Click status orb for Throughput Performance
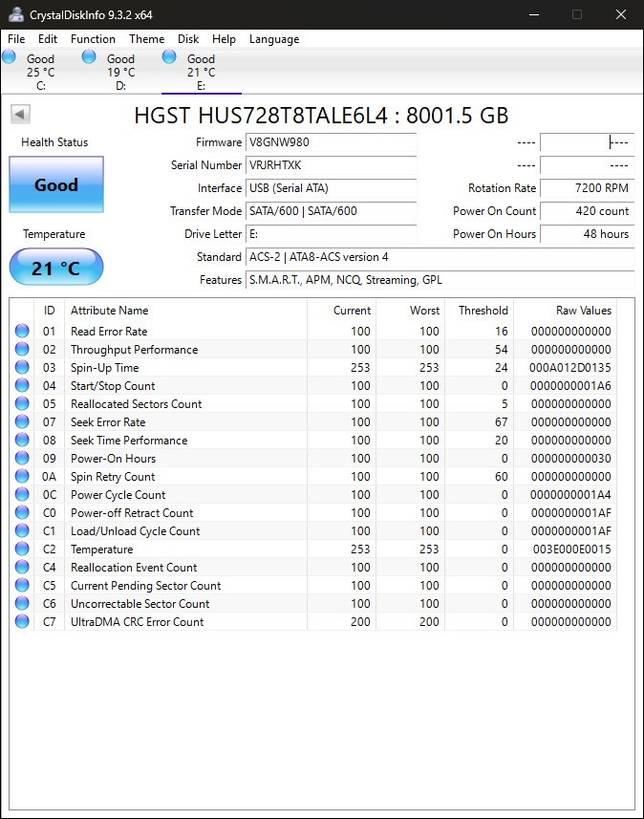The height and width of the screenshot is (819, 644). tap(22, 349)
